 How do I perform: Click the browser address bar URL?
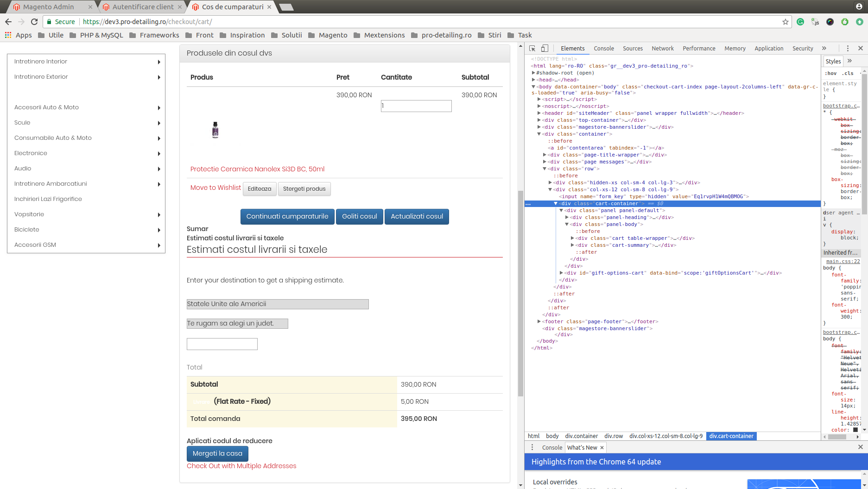147,22
